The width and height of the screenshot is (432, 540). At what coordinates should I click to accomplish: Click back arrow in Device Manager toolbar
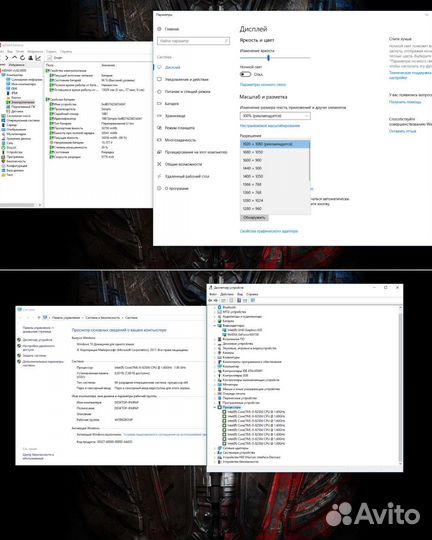pyautogui.click(x=210, y=301)
